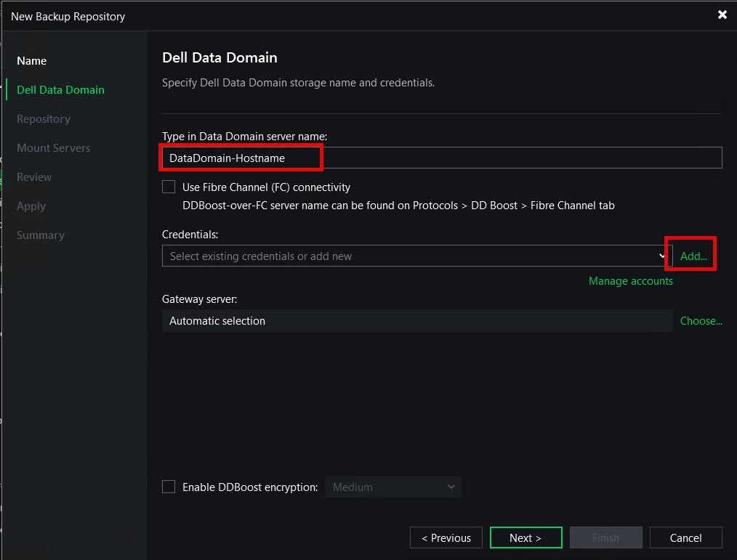The width and height of the screenshot is (737, 560).
Task: Expand the DDBoost encryption level dropdown
Action: coord(393,487)
